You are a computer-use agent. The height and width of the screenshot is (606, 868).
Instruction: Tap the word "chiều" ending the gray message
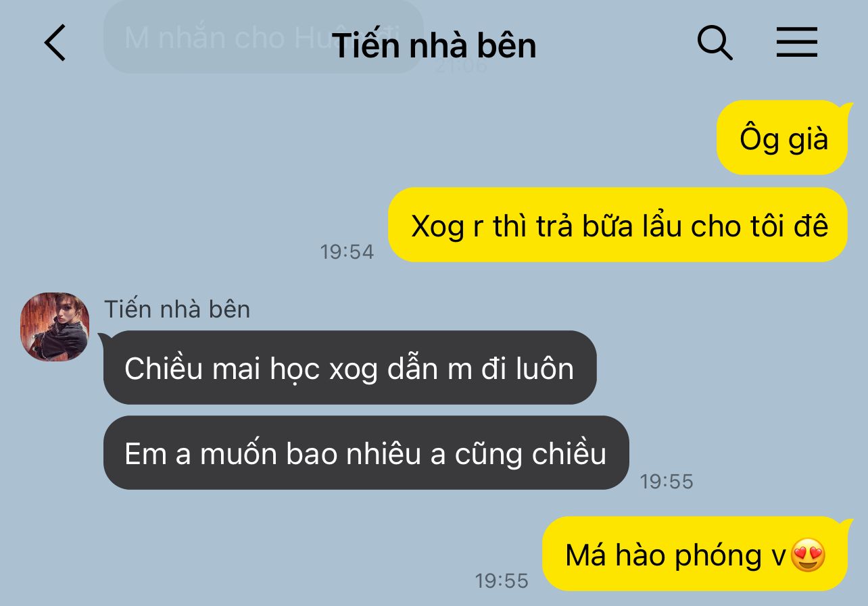pyautogui.click(x=569, y=453)
